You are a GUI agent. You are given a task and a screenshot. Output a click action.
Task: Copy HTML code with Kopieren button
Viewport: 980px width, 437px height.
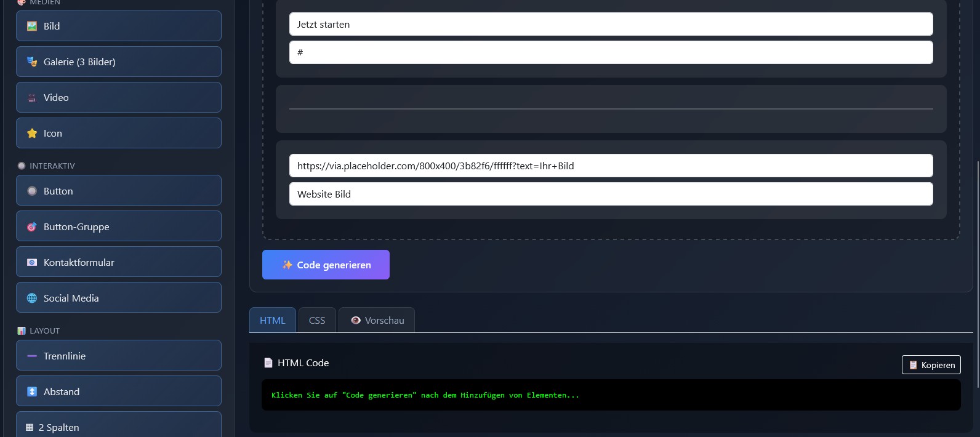931,365
